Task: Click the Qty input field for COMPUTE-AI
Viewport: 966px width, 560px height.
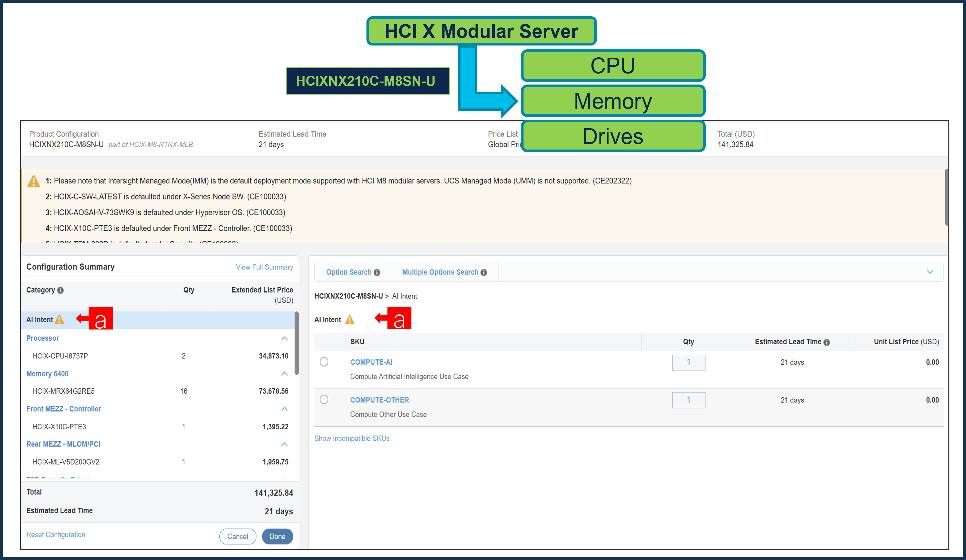Action: (689, 362)
